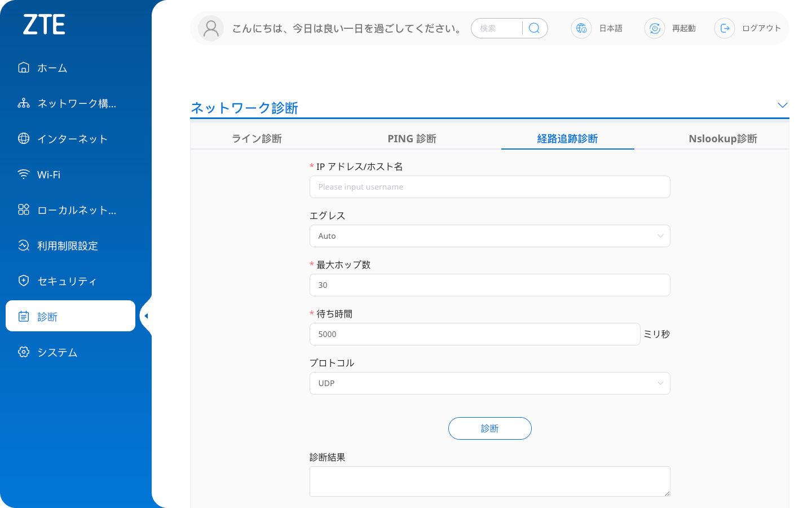Click the IP アドレス/ホスト名 input field
812x508 pixels.
point(489,186)
